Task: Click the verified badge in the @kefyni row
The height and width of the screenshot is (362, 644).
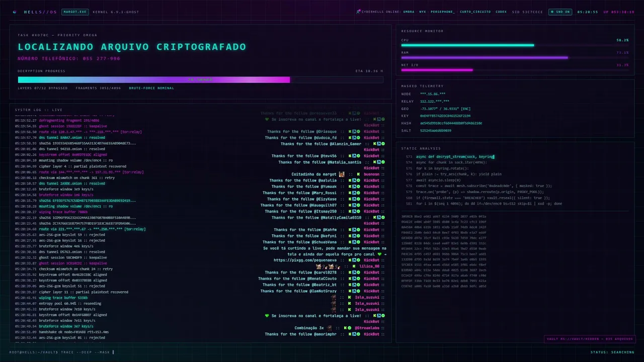Action: point(358,236)
